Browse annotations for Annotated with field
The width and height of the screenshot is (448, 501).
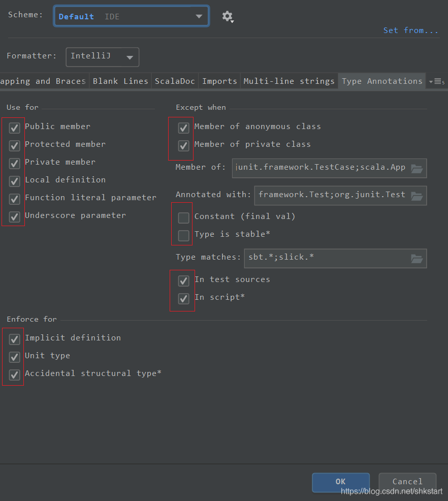417,196
